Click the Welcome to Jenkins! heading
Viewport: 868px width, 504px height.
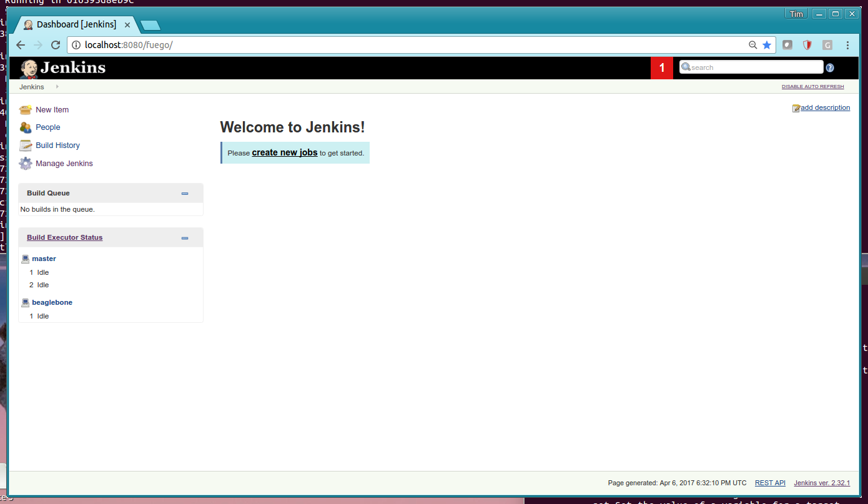point(293,127)
